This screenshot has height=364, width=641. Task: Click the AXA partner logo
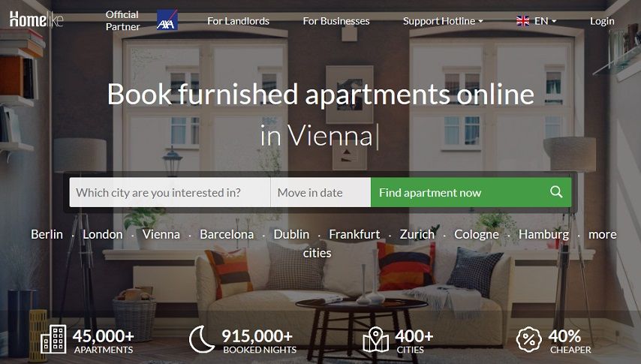tap(167, 20)
